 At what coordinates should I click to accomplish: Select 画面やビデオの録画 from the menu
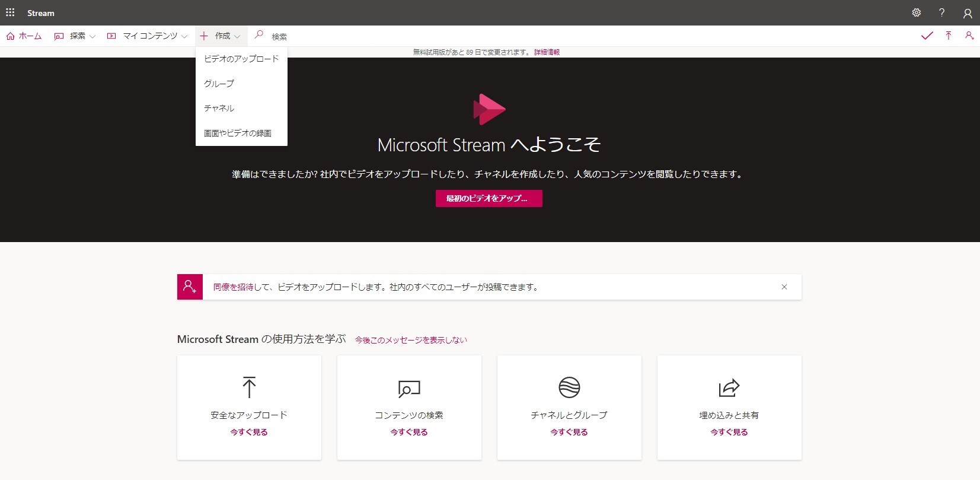click(x=241, y=133)
